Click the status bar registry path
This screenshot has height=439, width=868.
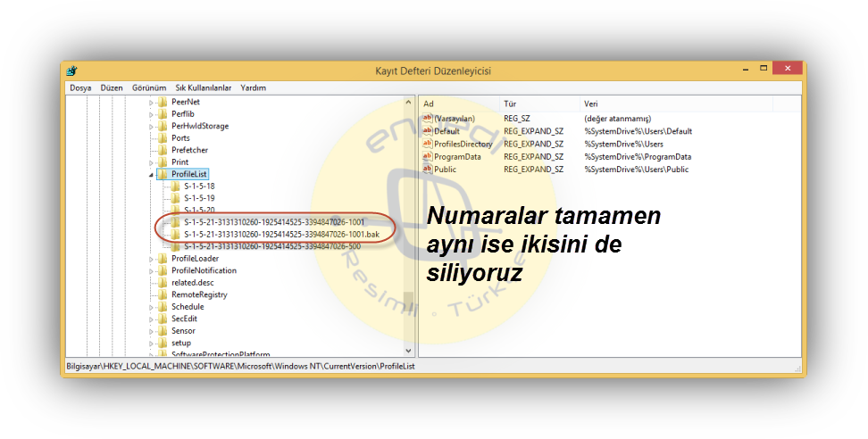(x=240, y=366)
